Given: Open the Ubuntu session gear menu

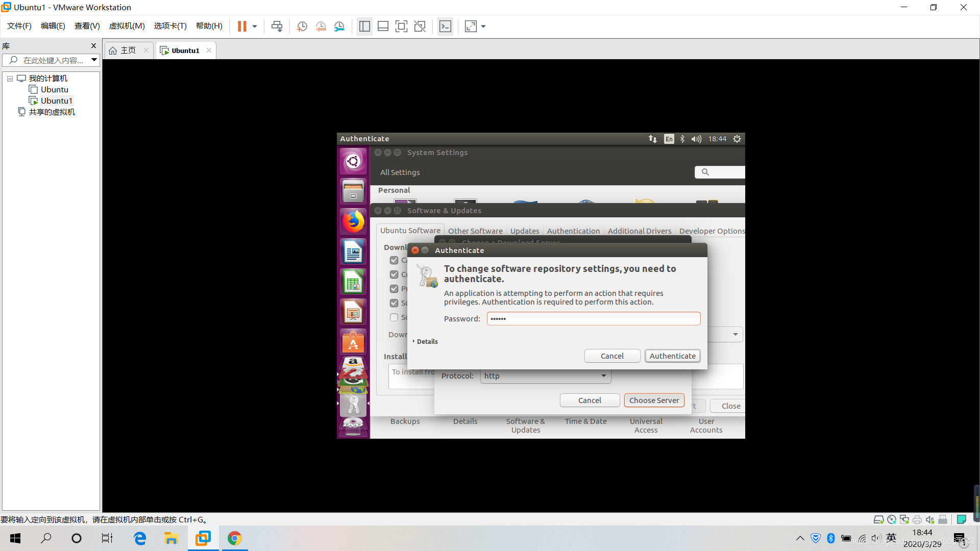Looking at the screenshot, I should click(737, 139).
